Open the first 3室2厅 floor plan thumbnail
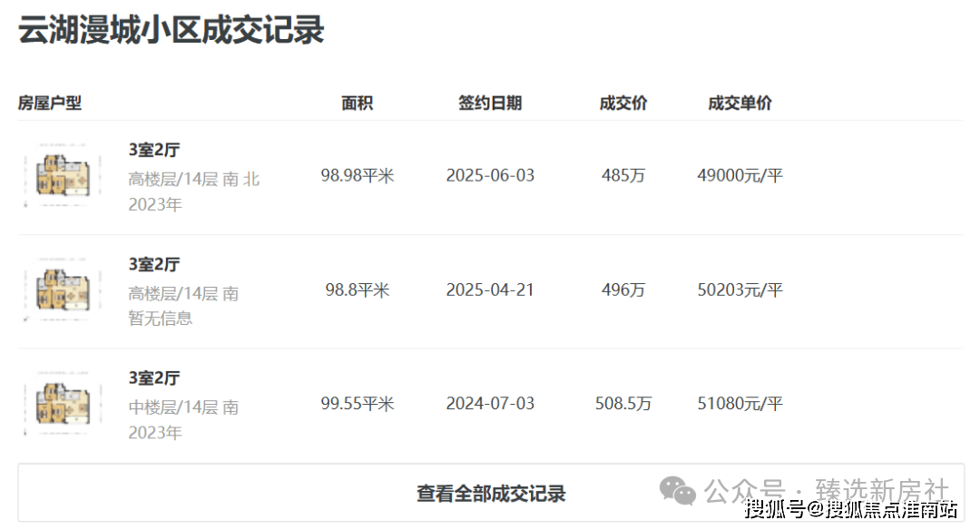This screenshot has height=530, width=980. click(60, 175)
